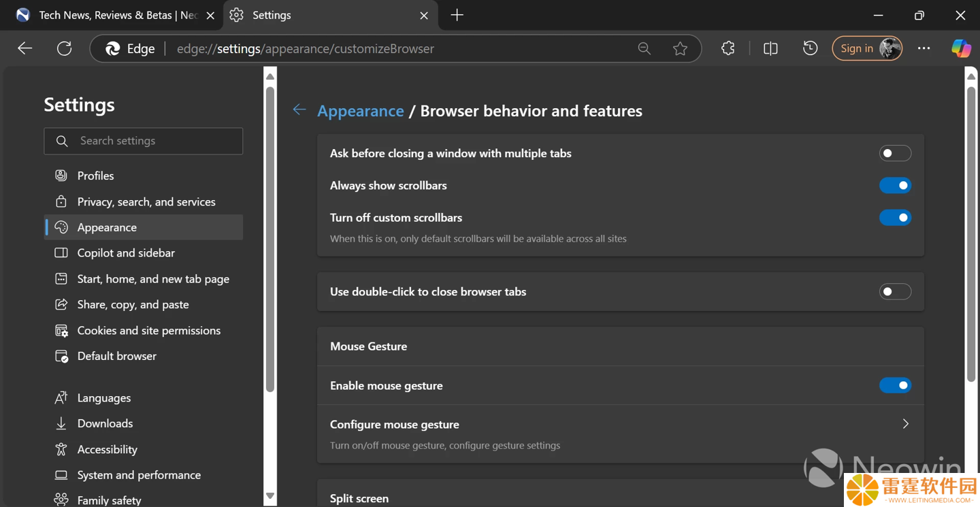Viewport: 980px width, 507px height.
Task: Open System and performance settings
Action: click(x=144, y=475)
